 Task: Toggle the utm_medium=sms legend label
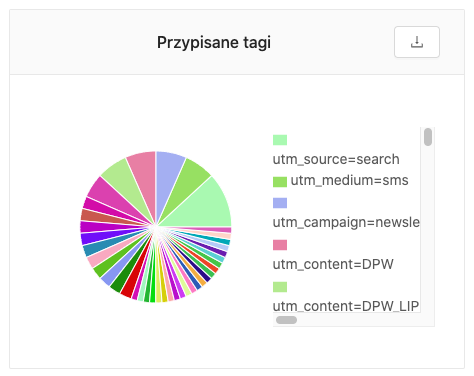(349, 180)
